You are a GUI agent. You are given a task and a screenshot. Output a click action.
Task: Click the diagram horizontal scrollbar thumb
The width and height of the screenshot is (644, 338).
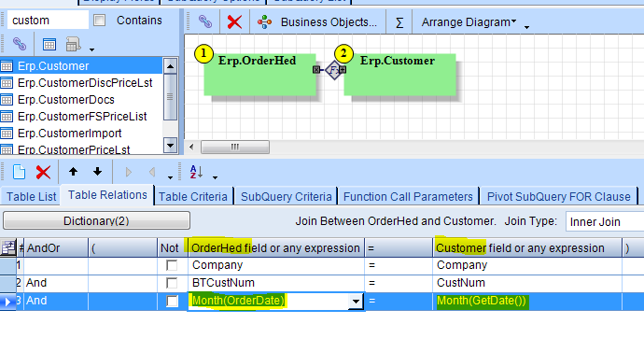pyautogui.click(x=235, y=147)
